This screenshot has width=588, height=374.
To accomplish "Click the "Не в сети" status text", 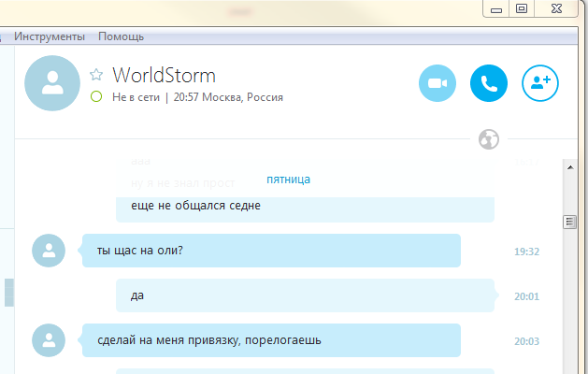I will tap(136, 97).
